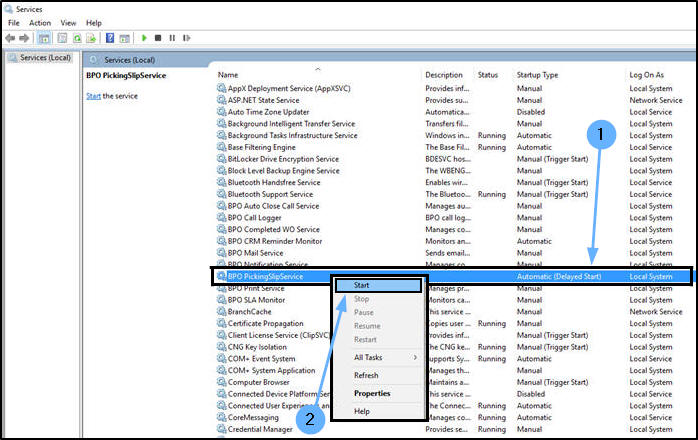
Task: Click the gear icon beside Base Filtering Engine
Action: (221, 147)
